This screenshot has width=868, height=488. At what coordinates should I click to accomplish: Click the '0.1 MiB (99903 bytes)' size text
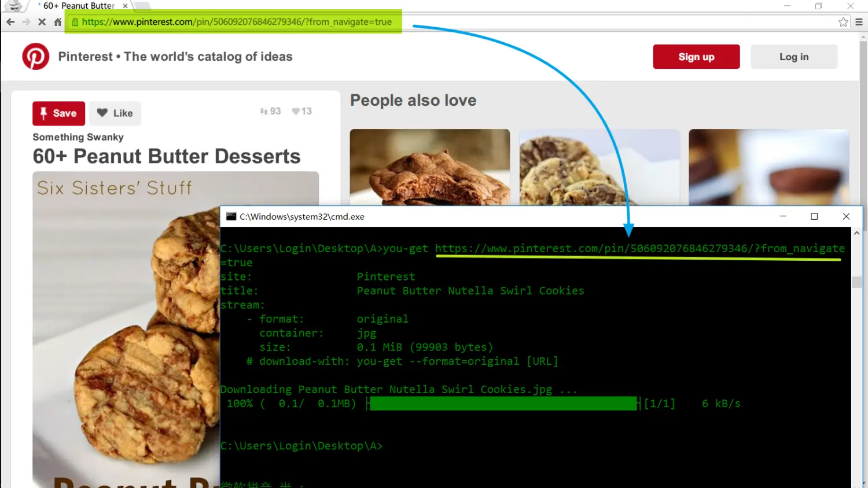click(425, 347)
